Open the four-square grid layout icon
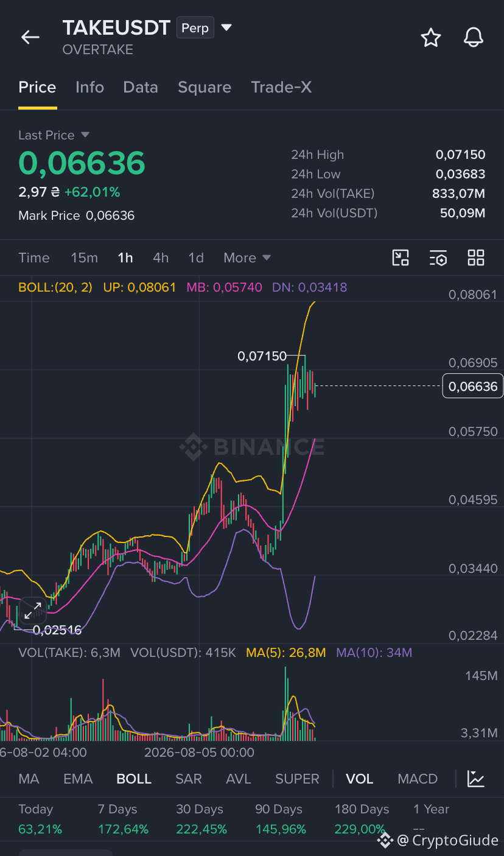The width and height of the screenshot is (504, 856). tap(476, 258)
